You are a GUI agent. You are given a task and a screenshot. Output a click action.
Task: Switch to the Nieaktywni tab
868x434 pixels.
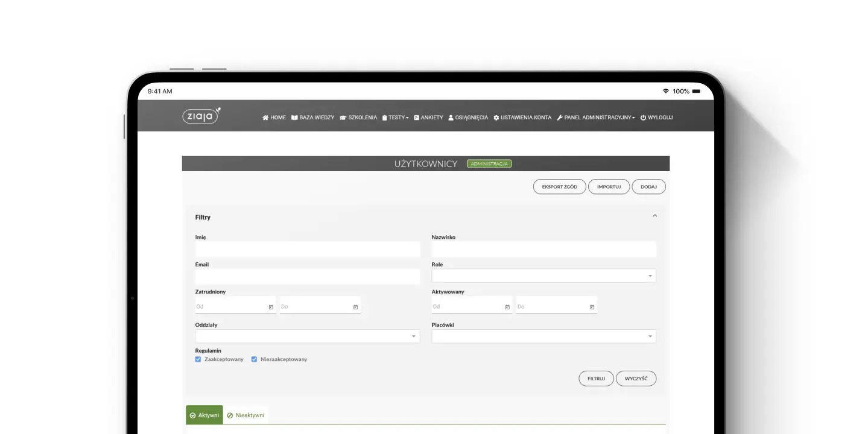click(x=246, y=415)
